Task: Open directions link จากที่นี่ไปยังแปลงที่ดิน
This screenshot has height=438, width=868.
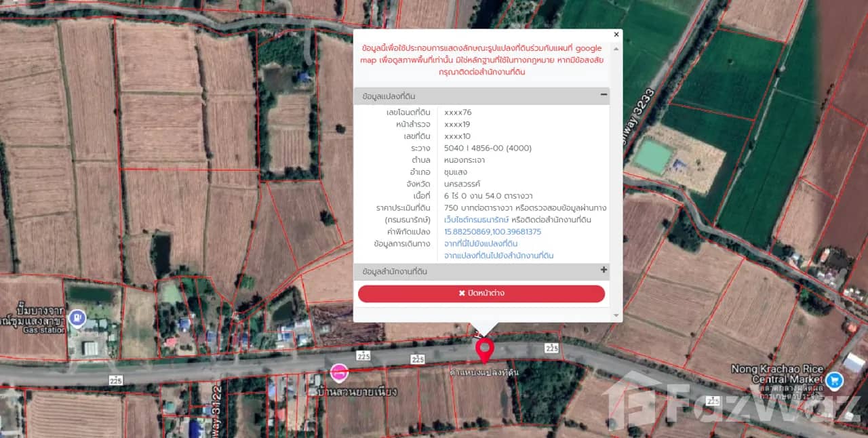Action: 481,243
